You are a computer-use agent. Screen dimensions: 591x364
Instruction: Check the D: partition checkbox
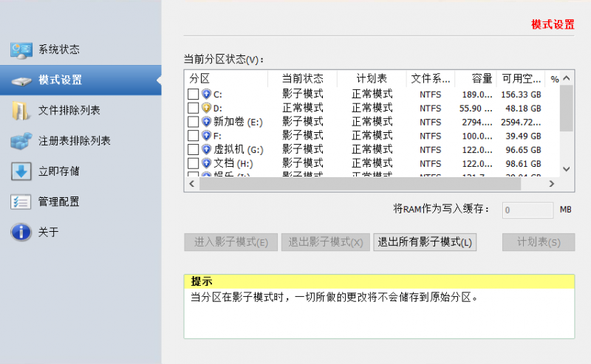click(193, 108)
